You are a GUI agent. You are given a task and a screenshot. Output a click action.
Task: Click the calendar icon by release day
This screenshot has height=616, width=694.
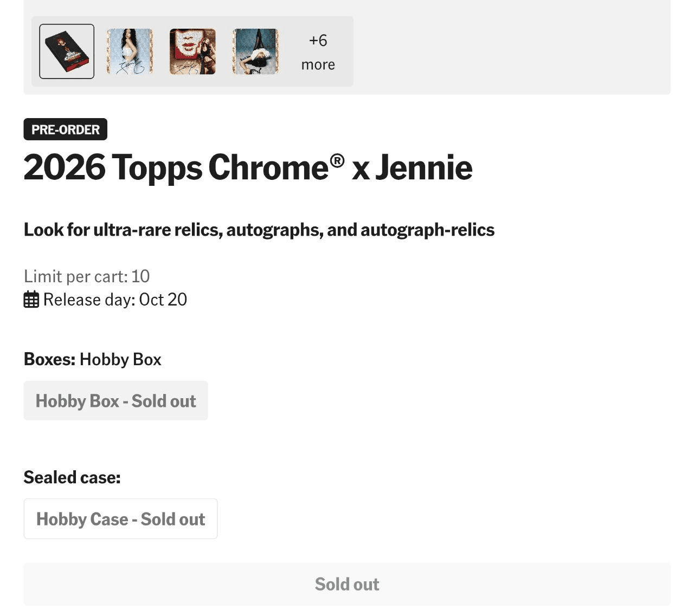click(31, 300)
